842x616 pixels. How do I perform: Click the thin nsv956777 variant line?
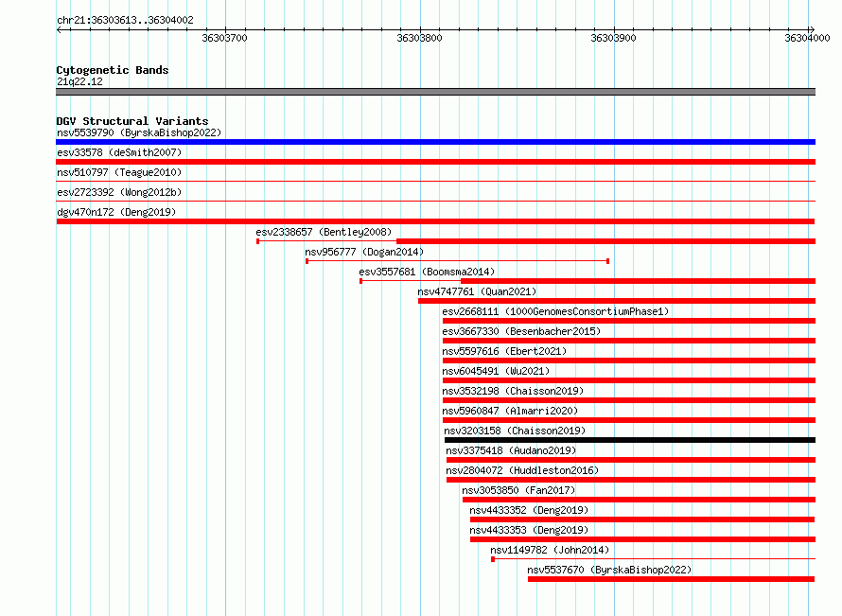(458, 261)
